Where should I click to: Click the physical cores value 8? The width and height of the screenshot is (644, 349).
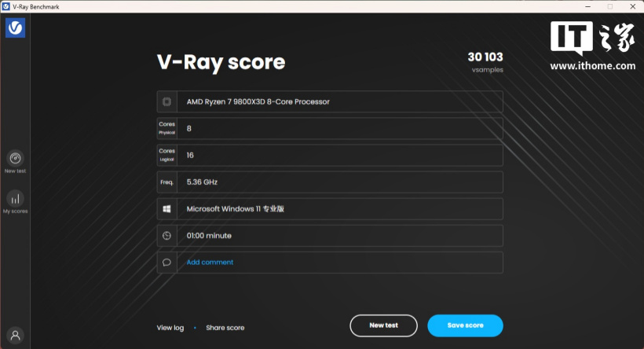[189, 128]
